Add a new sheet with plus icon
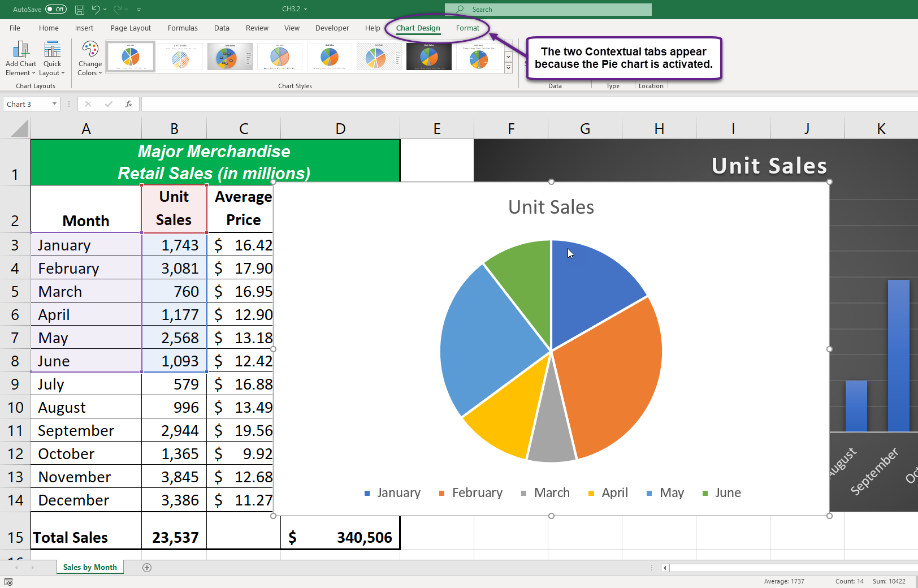Screen dimensions: 918x588 tap(147, 568)
